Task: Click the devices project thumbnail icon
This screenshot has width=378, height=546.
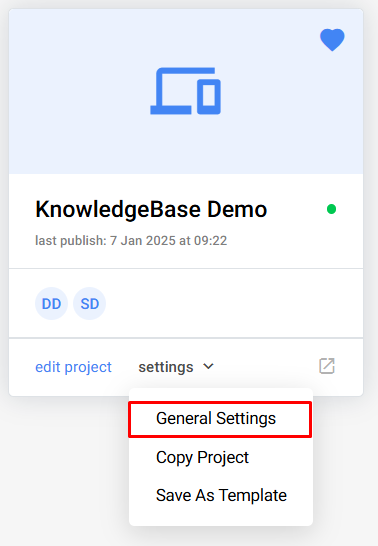Action: (186, 91)
